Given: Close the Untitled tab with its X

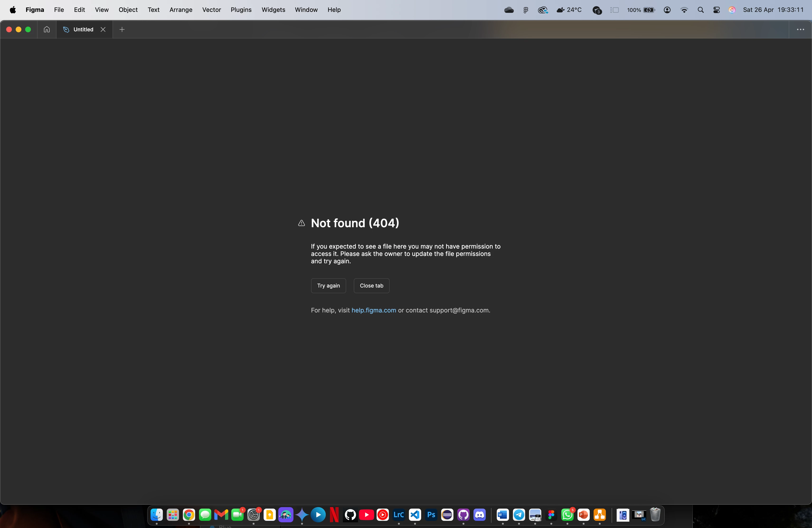Looking at the screenshot, I should 103,29.
